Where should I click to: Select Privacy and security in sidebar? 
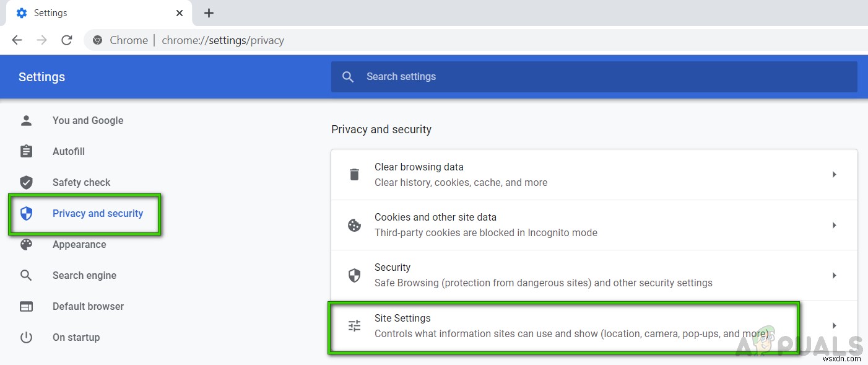coord(97,214)
